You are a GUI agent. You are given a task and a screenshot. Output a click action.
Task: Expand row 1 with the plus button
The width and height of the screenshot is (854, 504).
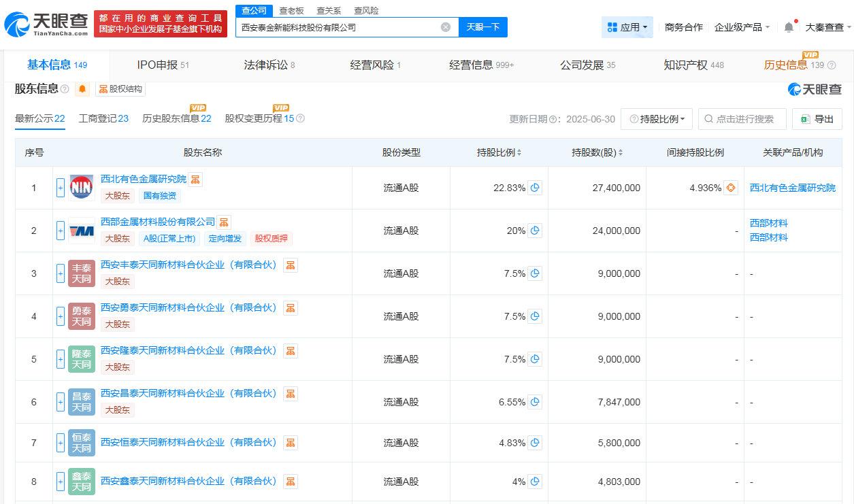(x=61, y=188)
